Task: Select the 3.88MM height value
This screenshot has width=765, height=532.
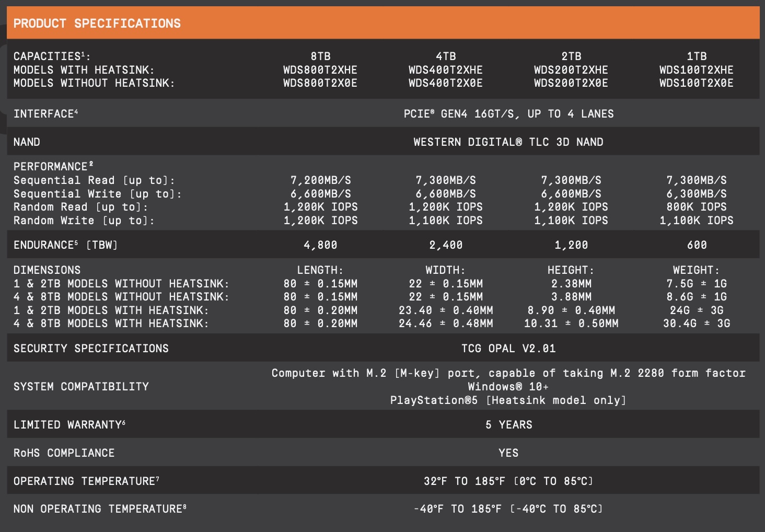Action: coord(571,297)
